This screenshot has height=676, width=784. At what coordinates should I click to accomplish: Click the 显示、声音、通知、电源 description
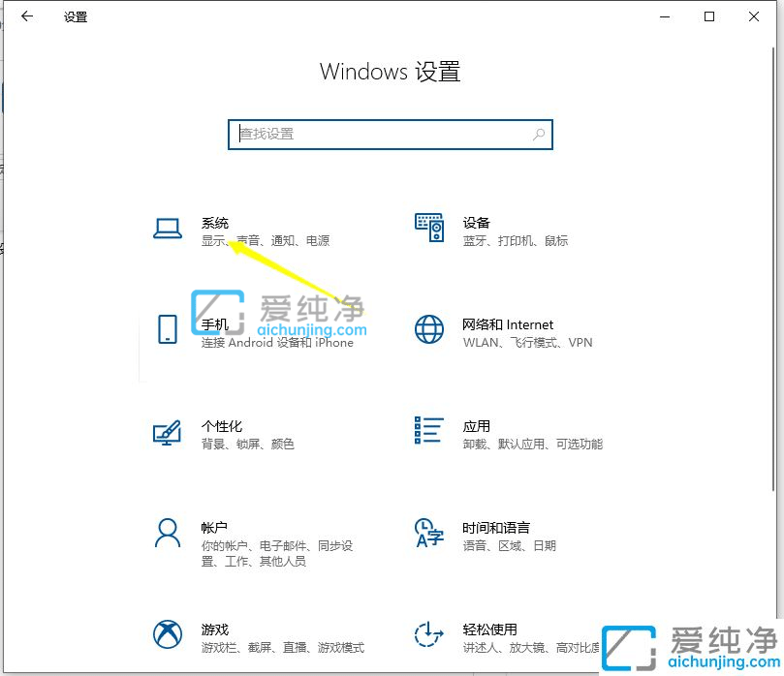coord(266,241)
